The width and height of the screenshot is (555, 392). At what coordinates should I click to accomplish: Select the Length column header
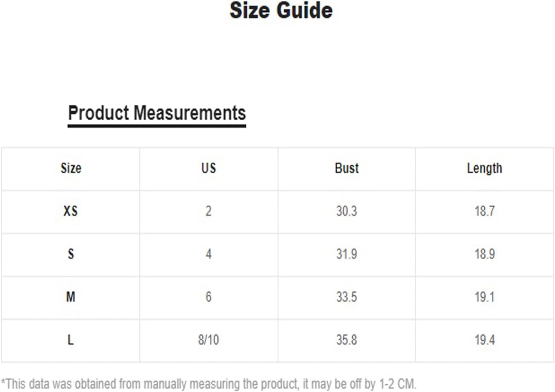tap(484, 168)
